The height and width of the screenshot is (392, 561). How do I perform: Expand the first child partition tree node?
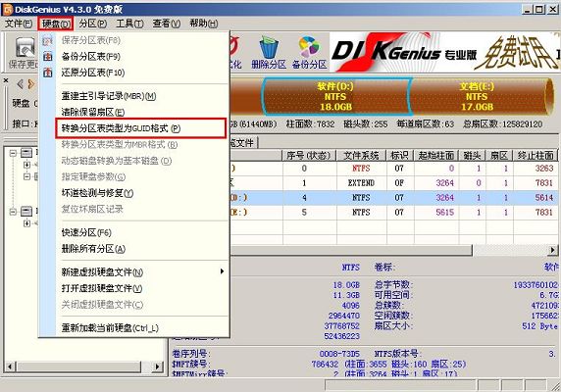[x=26, y=165]
